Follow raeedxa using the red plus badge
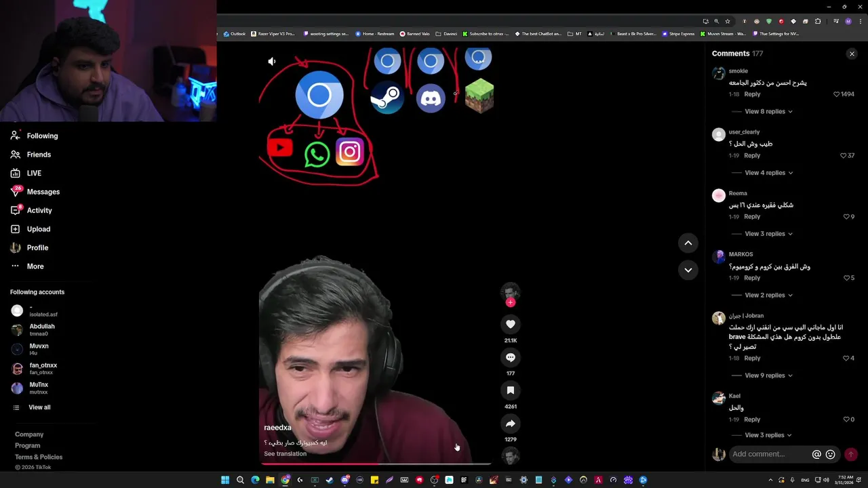 [x=511, y=302]
